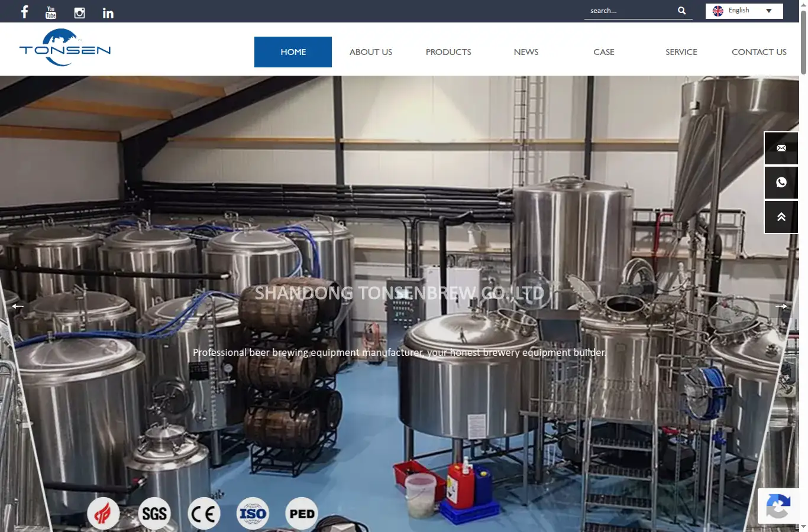Click the red flame certification badge
The width and height of the screenshot is (808, 532).
click(x=103, y=514)
